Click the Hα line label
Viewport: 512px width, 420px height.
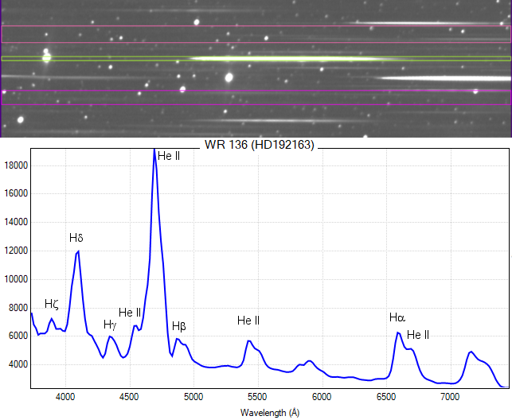point(397,318)
